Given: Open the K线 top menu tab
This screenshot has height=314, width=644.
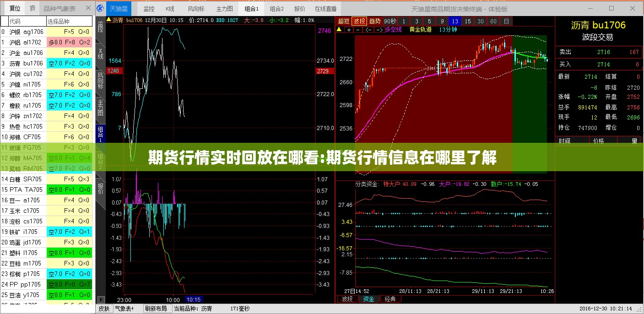Looking at the screenshot, I should (170, 9).
